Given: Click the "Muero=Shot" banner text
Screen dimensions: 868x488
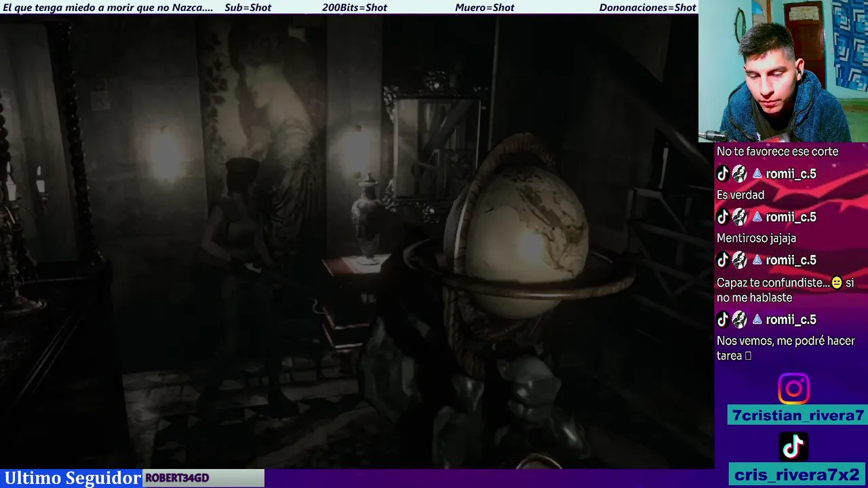Looking at the screenshot, I should [x=484, y=7].
